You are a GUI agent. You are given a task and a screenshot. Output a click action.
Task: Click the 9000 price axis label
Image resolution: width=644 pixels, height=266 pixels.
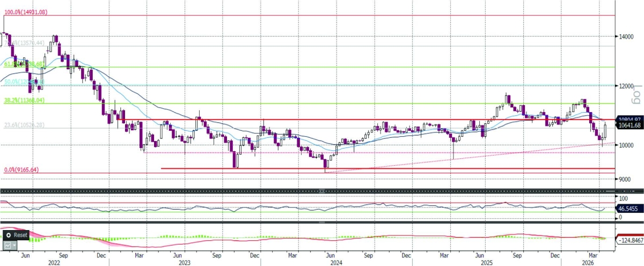click(x=624, y=179)
